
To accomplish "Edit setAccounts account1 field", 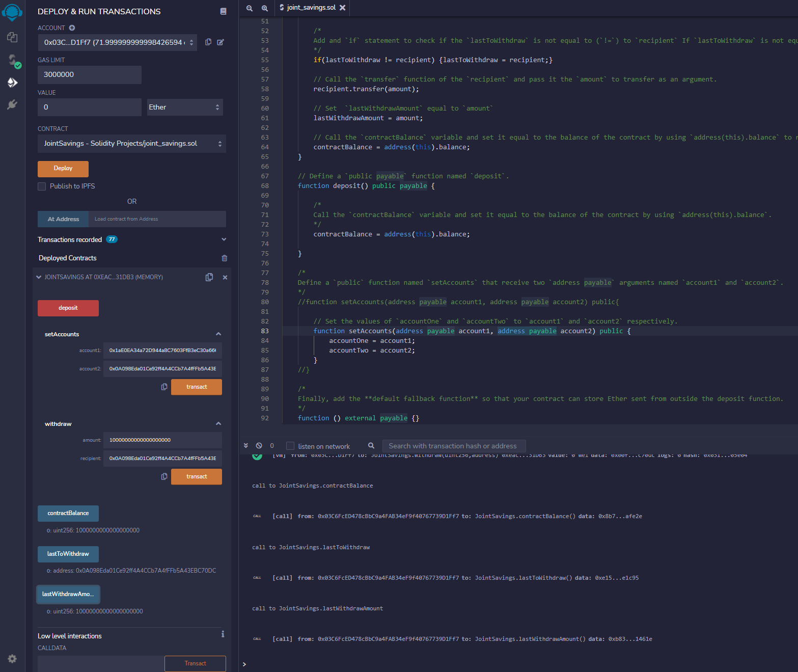I will (x=162, y=351).
